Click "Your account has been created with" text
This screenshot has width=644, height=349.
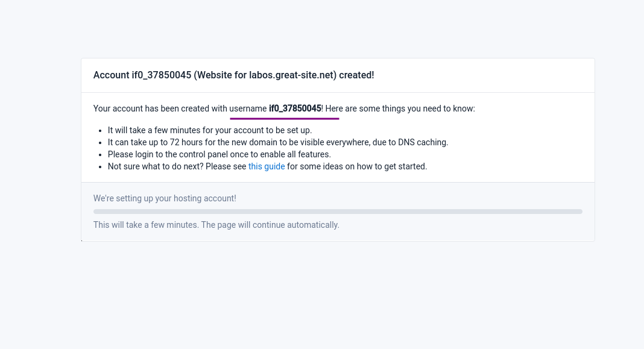[160, 108]
